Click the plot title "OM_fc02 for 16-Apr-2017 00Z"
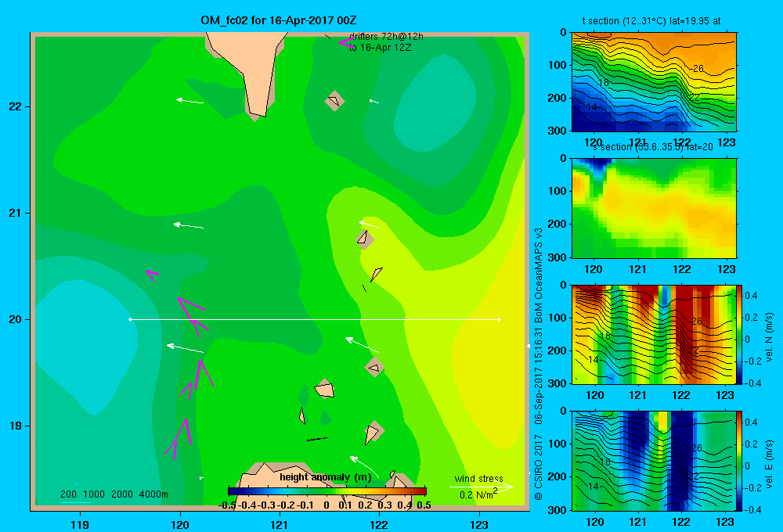The height and width of the screenshot is (532, 783). 279,20
